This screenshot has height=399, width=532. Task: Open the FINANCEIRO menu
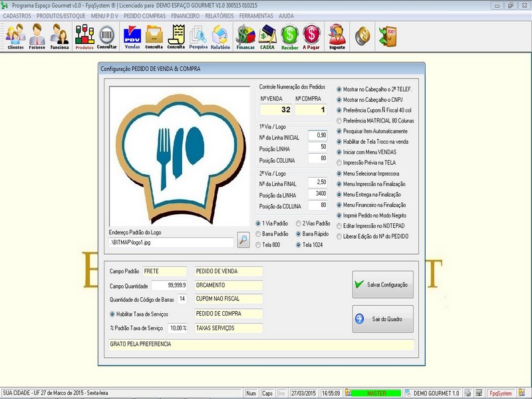[186, 16]
